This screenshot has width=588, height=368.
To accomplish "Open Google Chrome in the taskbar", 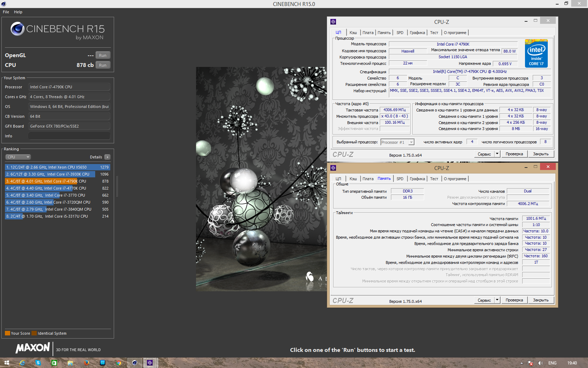I will point(119,363).
